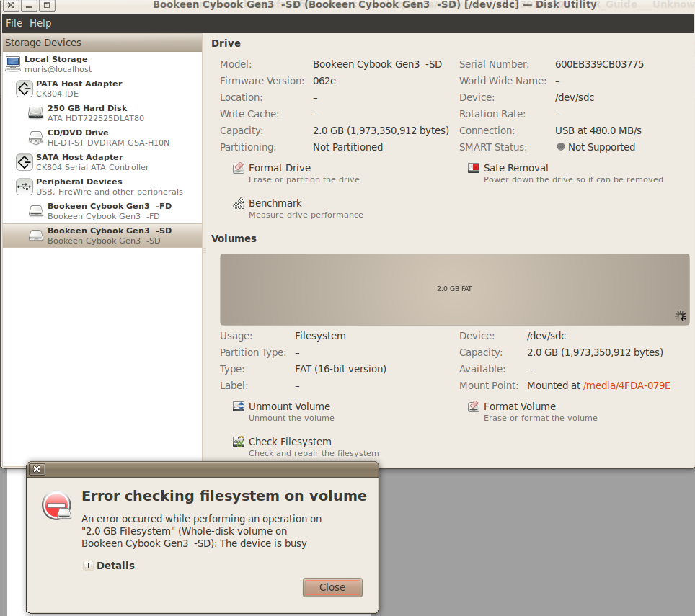Select Bookeen Cybook Gen3 -SD device
Screen dimensions: 695x616
[102, 235]
